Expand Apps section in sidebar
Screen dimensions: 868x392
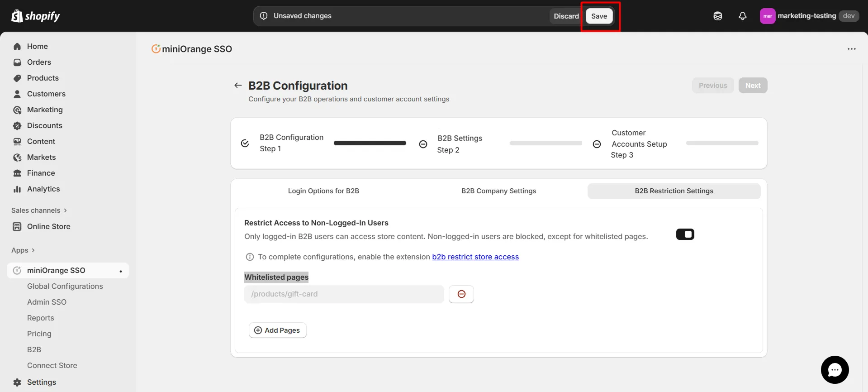pyautogui.click(x=23, y=250)
